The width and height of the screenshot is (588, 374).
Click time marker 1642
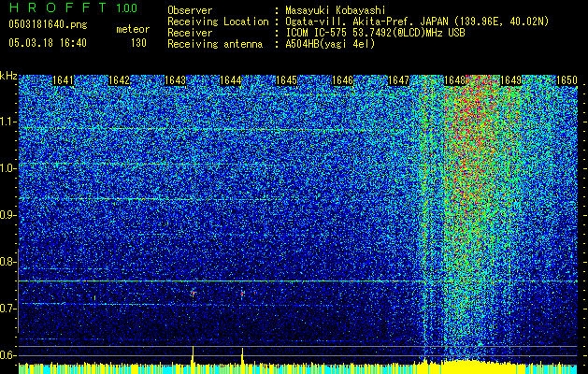[x=119, y=80]
